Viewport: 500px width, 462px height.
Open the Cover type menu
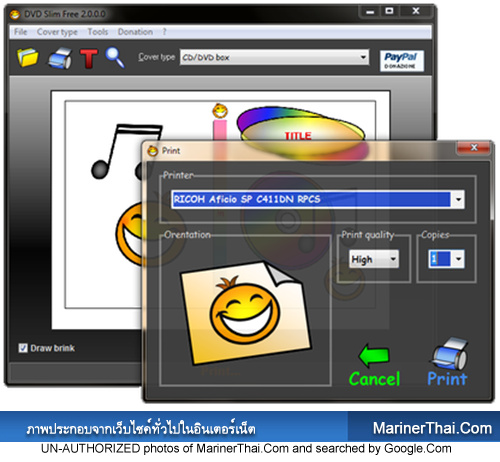pyautogui.click(x=57, y=32)
